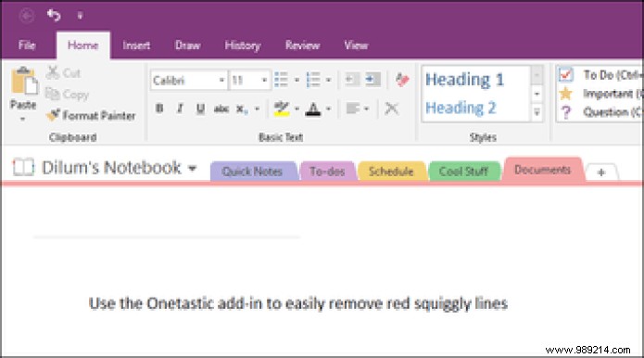
Task: Open the History ribbon tab
Action: [243, 45]
